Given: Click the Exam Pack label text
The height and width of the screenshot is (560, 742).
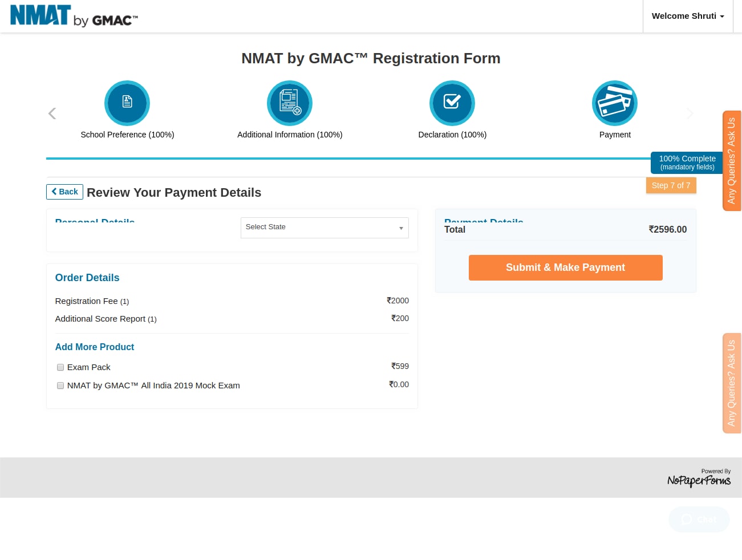Looking at the screenshot, I should [88, 367].
